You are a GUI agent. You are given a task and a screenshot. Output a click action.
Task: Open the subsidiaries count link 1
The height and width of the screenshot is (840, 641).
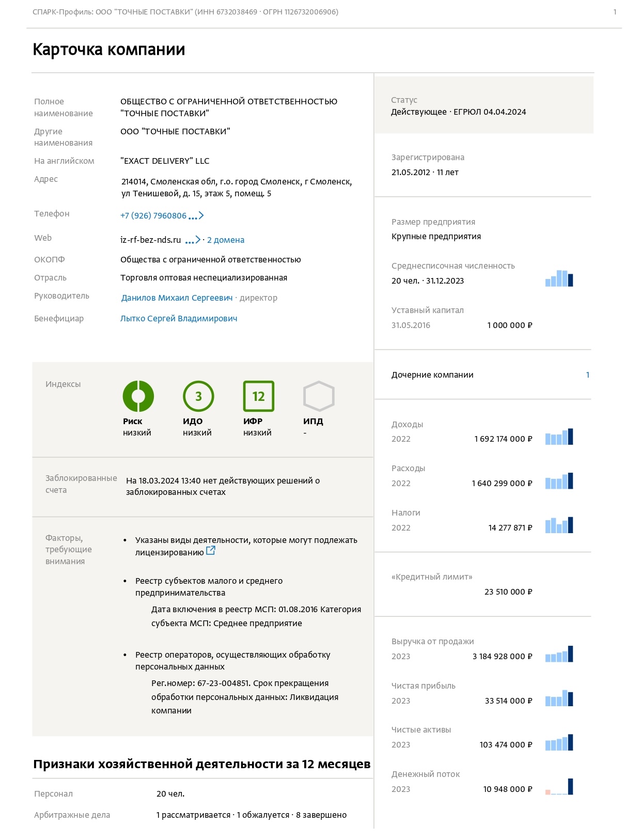click(x=587, y=375)
